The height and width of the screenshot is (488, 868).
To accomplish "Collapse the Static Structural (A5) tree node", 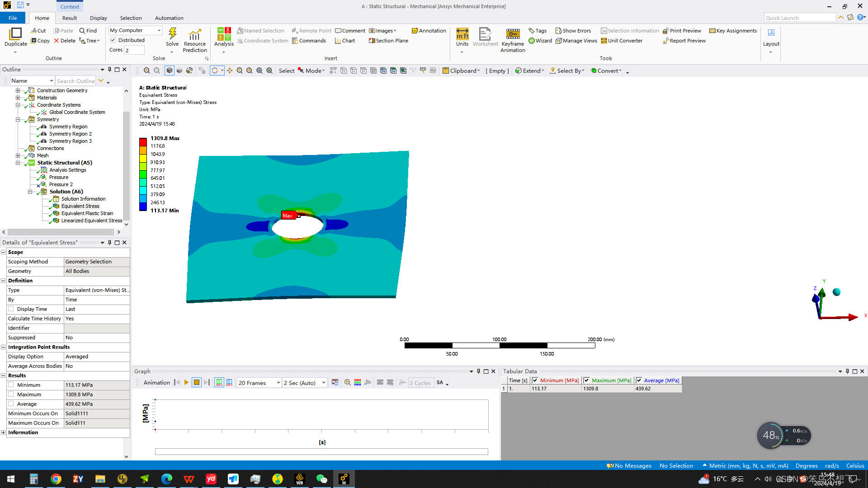I will tap(18, 163).
